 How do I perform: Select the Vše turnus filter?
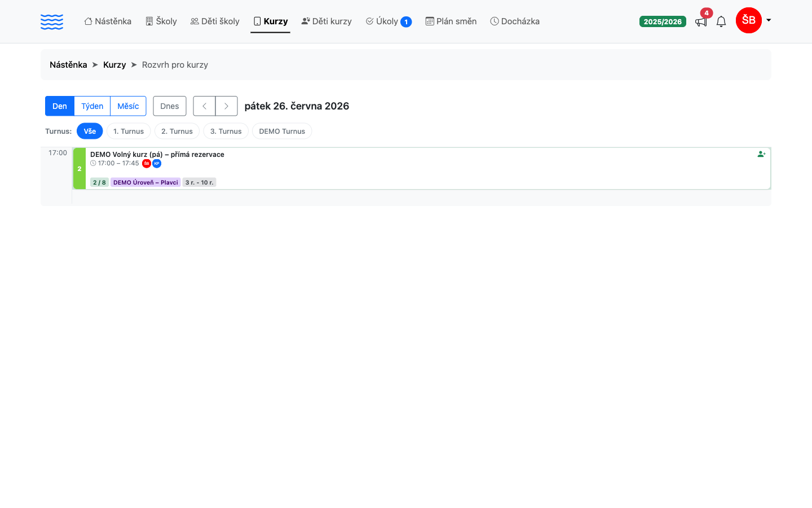[90, 131]
